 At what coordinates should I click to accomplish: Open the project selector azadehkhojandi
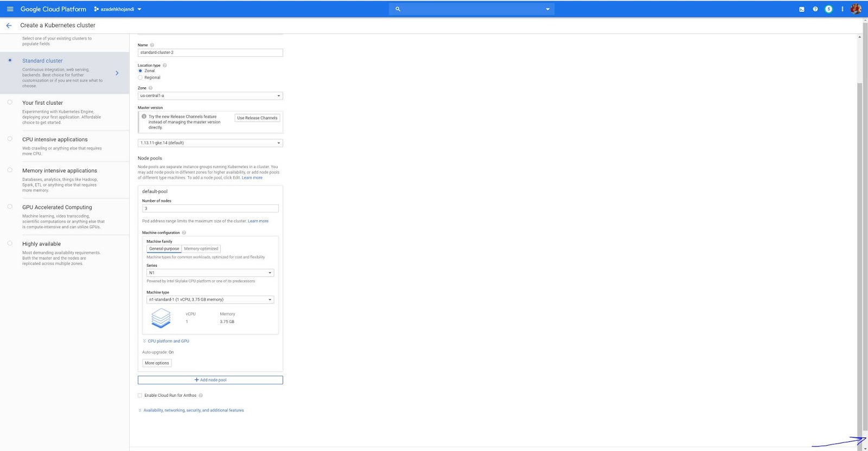117,9
